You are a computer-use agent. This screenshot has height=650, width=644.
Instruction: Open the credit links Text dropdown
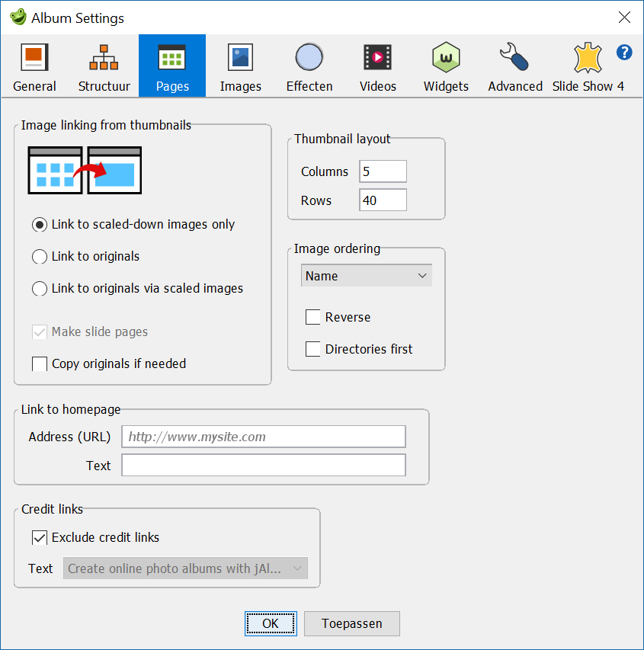coord(185,568)
